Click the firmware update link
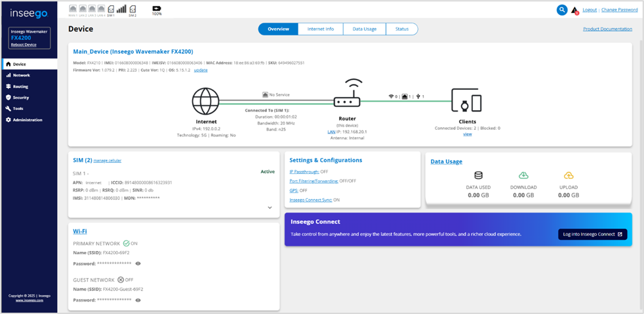This screenshot has height=314, width=644. pyautogui.click(x=201, y=69)
